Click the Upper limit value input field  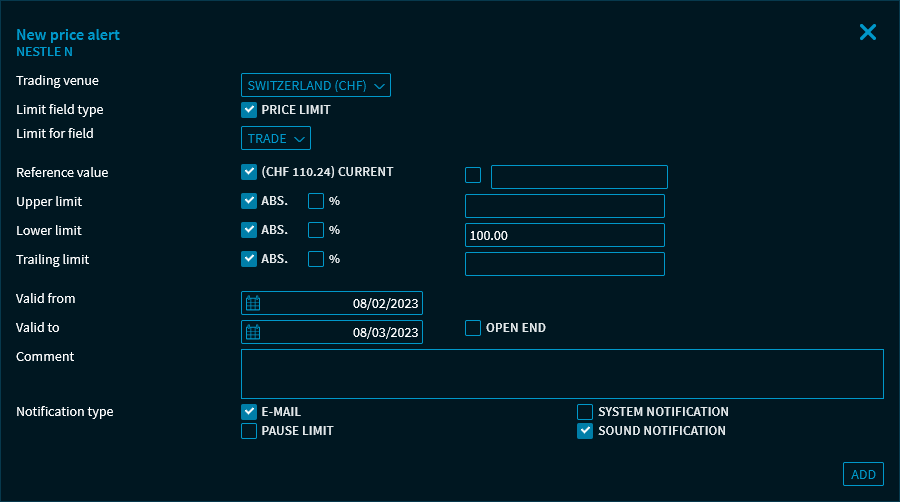pyautogui.click(x=565, y=206)
